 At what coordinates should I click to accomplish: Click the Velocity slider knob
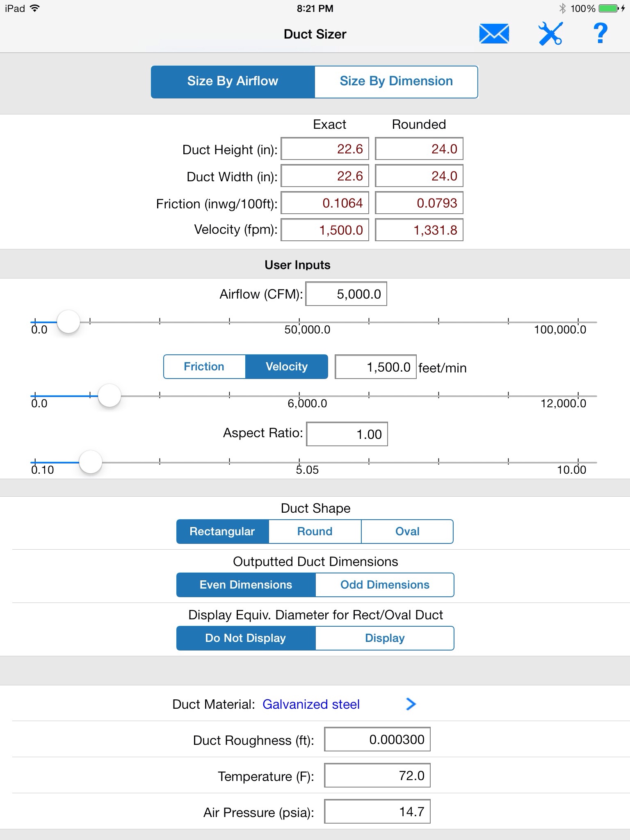pyautogui.click(x=109, y=396)
